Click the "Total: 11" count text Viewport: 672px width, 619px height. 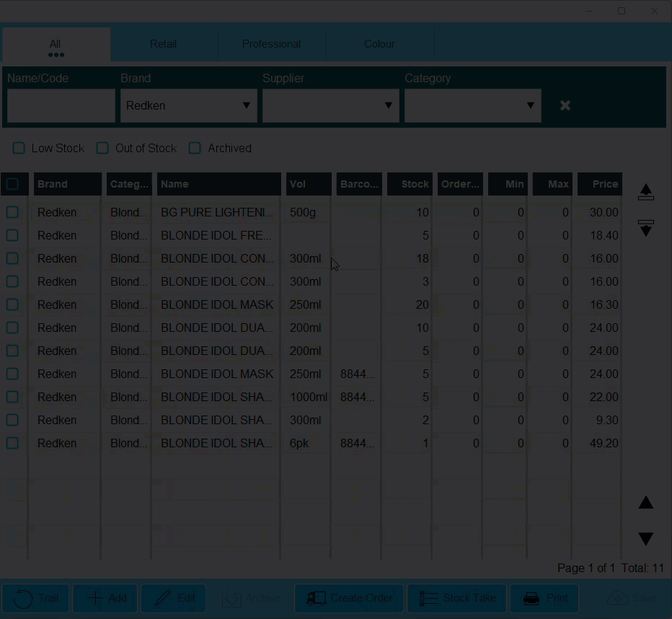click(642, 568)
